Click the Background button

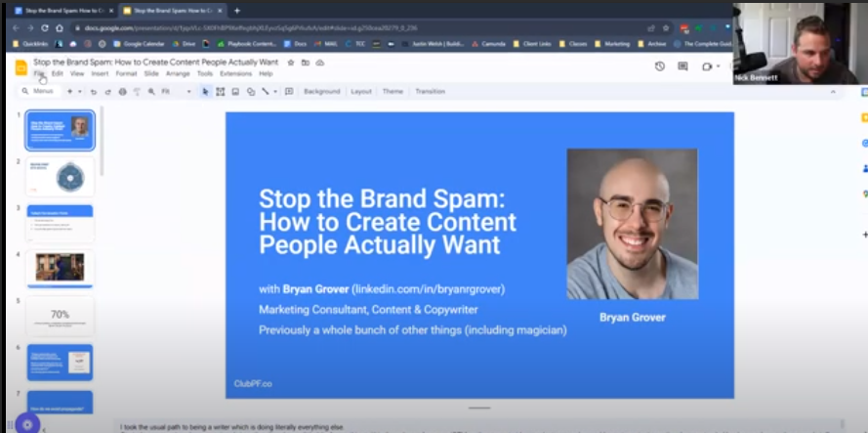(x=321, y=92)
